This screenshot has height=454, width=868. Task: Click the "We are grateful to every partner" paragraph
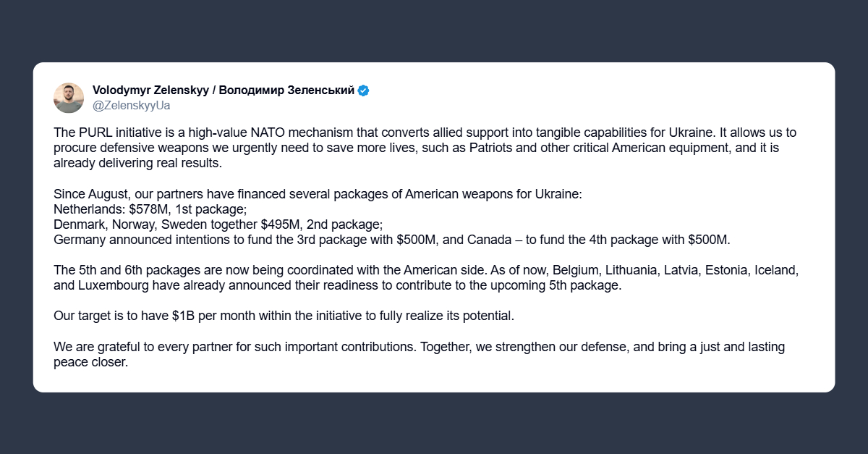419,354
